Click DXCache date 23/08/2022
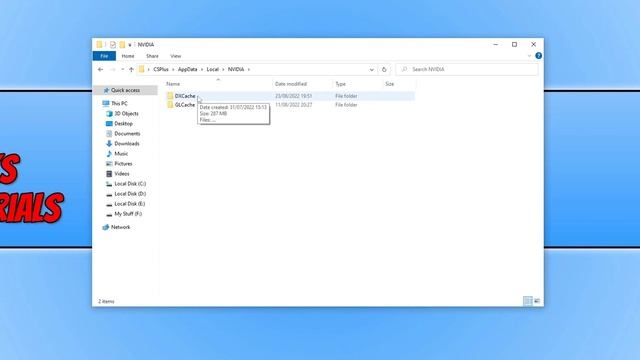This screenshot has width=640, height=360. tap(293, 96)
